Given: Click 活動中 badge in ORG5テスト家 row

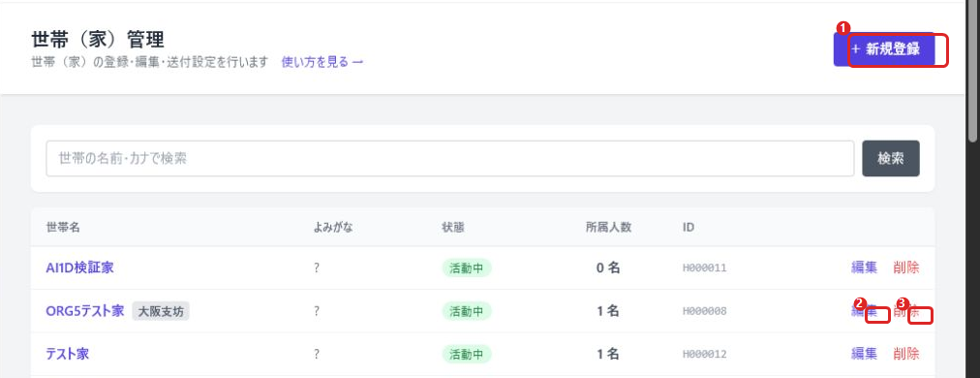Looking at the screenshot, I should click(x=467, y=311).
